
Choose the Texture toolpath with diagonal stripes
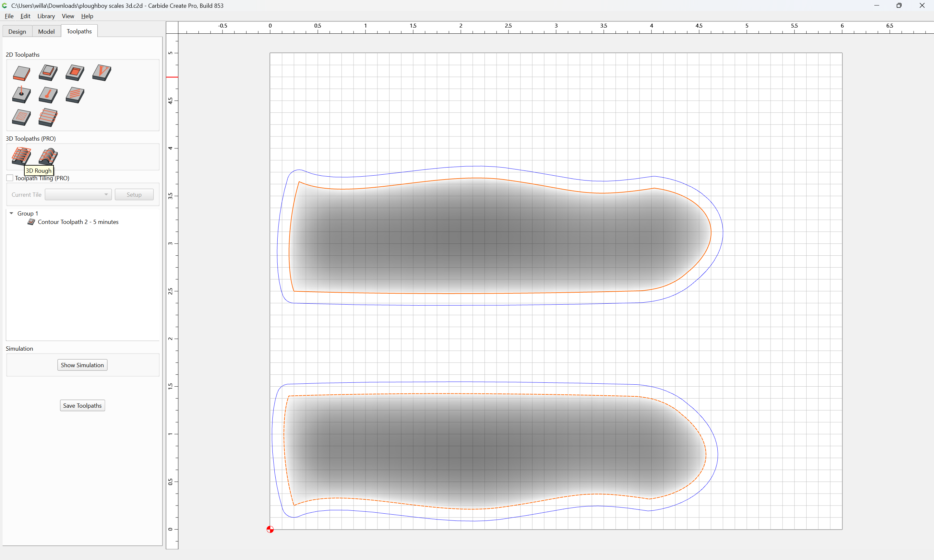tap(75, 95)
